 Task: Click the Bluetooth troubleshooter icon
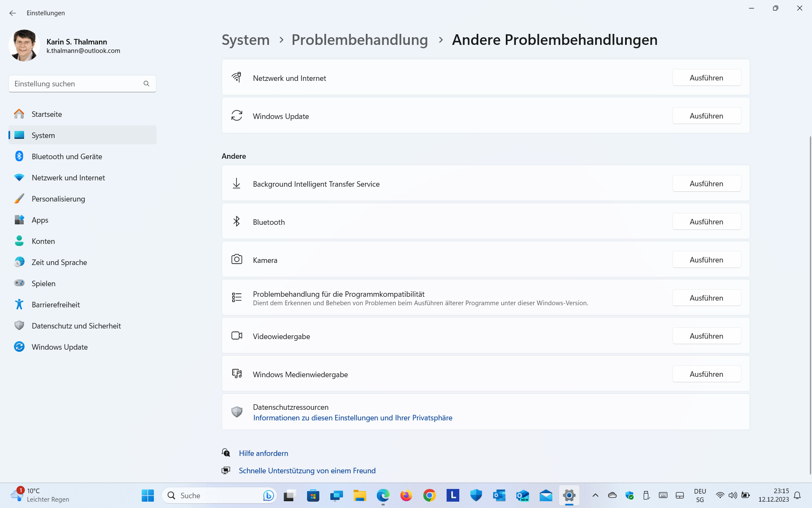pyautogui.click(x=236, y=221)
